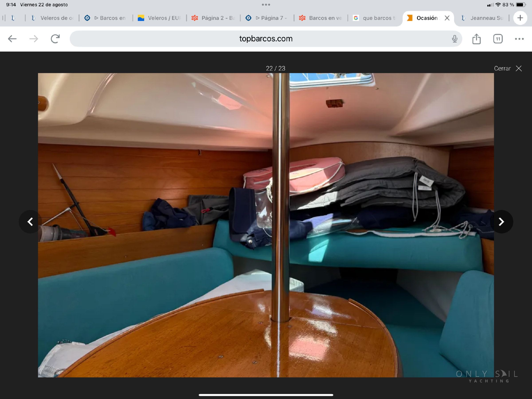Show previous gallery photo

click(x=30, y=222)
